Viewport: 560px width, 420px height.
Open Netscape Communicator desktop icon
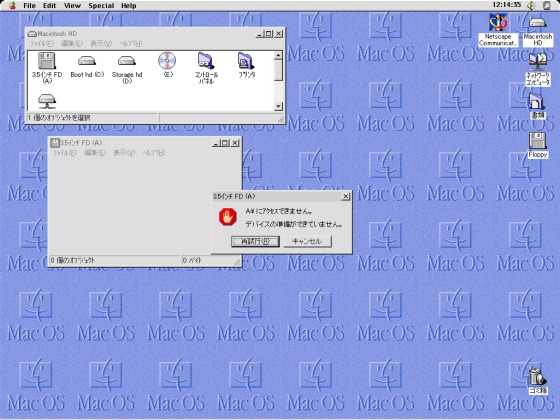coord(498,22)
